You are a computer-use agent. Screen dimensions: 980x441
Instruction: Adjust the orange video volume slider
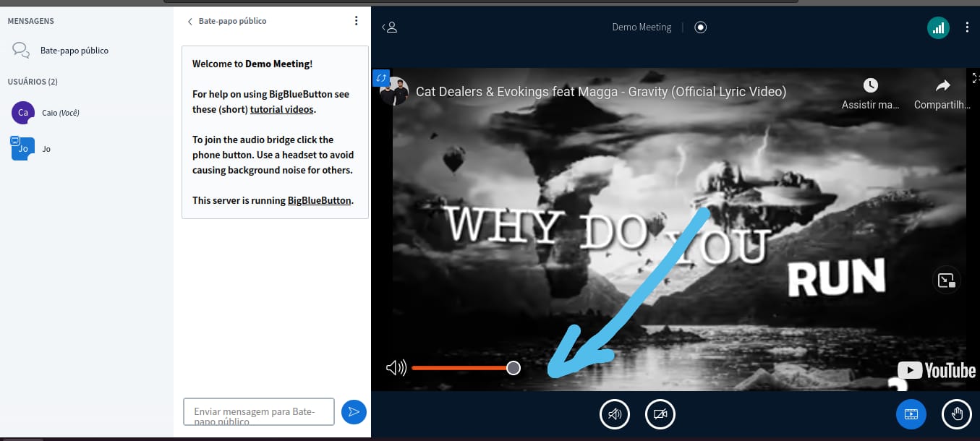point(466,368)
